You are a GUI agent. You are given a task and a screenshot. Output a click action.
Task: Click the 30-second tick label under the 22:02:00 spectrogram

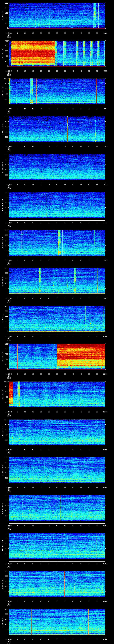(57, 71)
